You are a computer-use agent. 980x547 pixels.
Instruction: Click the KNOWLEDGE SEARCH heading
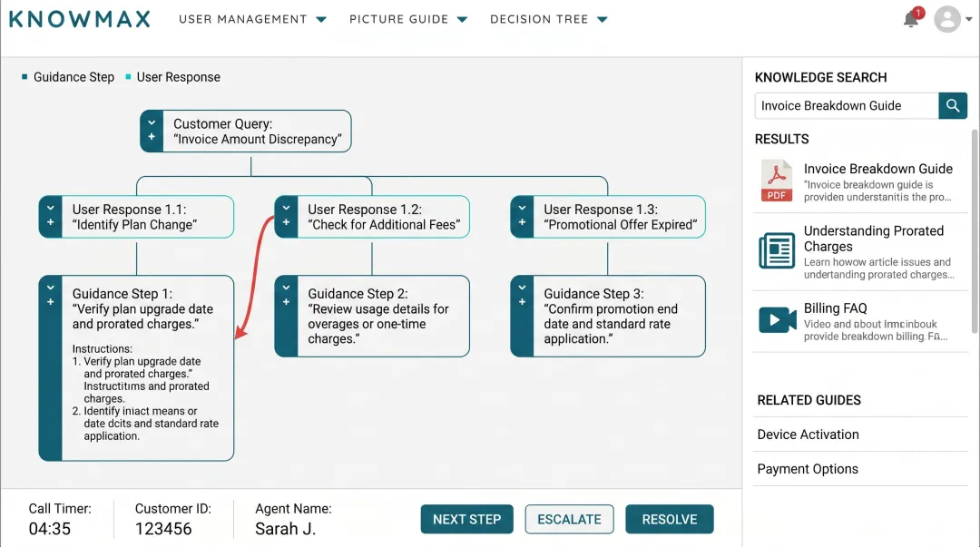click(x=820, y=77)
